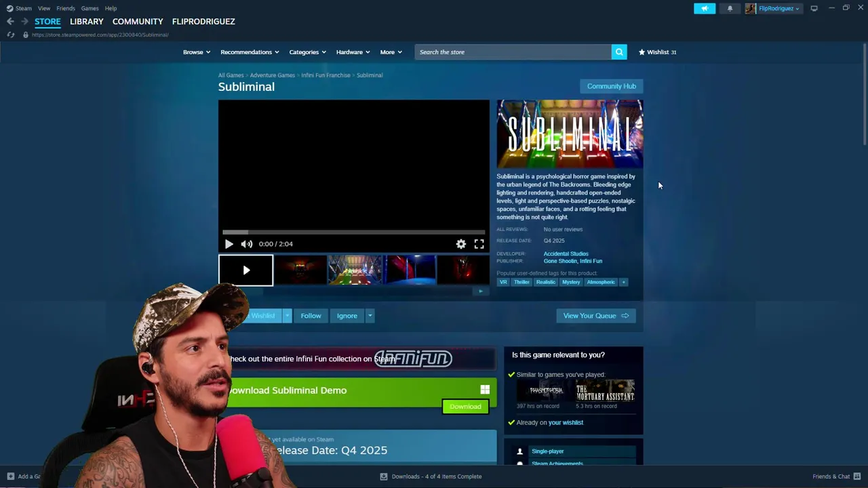Viewport: 868px width, 488px height.
Task: Open your wishlist link
Action: [566, 422]
